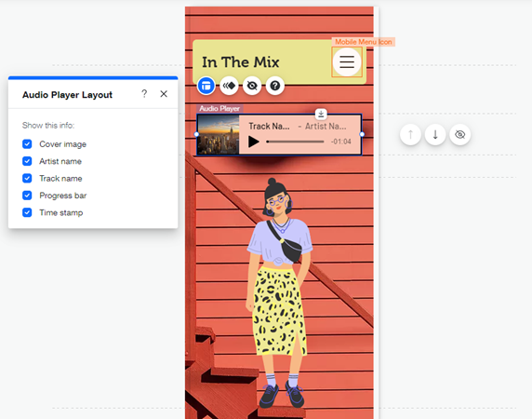
Task: Uncheck the Artist name checkbox
Action: [x=27, y=161]
